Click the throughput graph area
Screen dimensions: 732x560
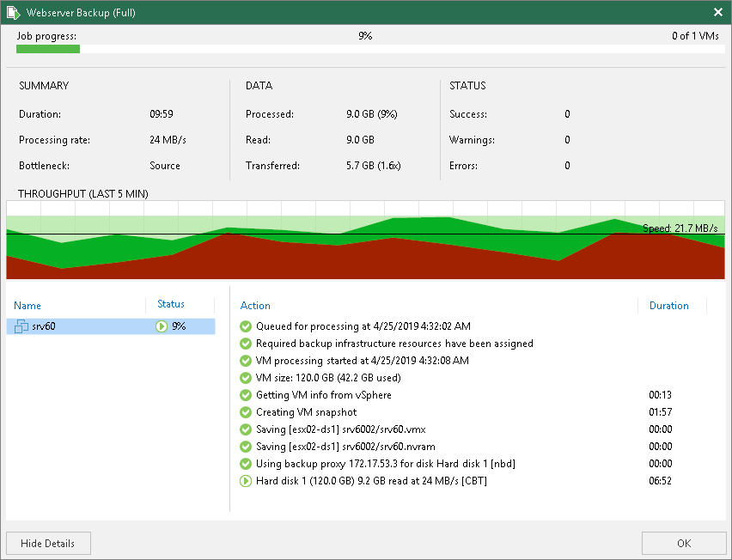tap(365, 240)
